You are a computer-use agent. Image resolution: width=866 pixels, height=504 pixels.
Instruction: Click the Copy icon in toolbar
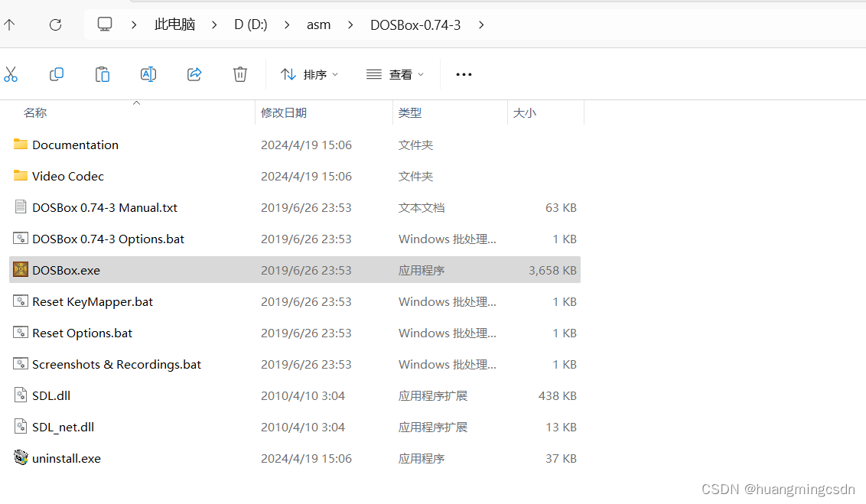[x=57, y=74]
